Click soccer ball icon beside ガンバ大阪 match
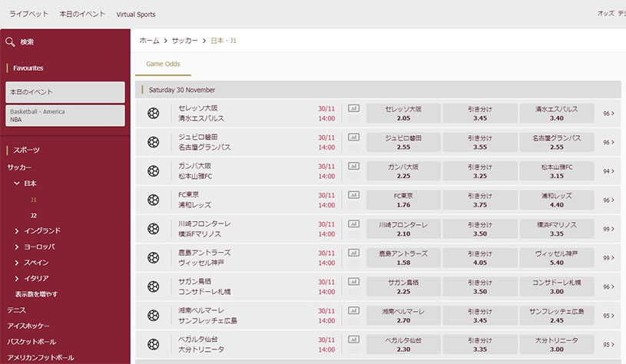Screen dimensions: 626x364 pos(154,170)
